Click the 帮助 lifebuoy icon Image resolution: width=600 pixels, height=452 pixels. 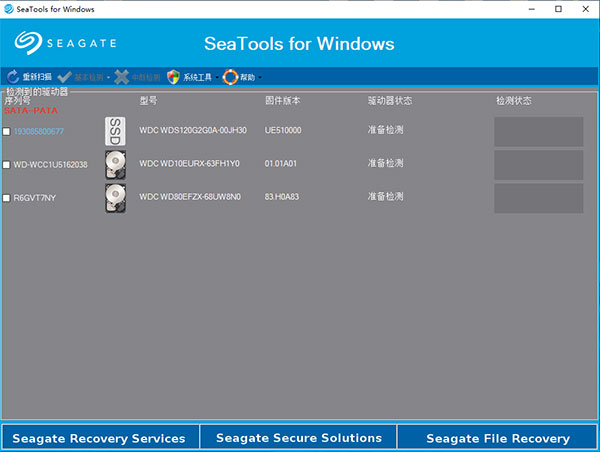click(230, 76)
